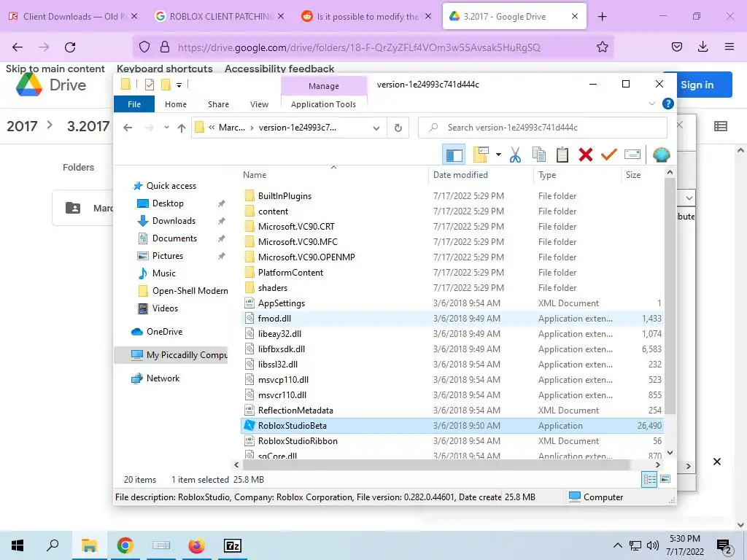Expand the folder options dropdown arrow
Image resolution: width=747 pixels, height=560 pixels.
(498, 155)
